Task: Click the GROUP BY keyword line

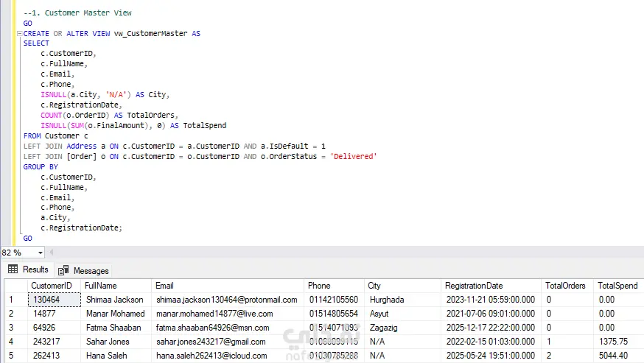Action: pos(41,166)
